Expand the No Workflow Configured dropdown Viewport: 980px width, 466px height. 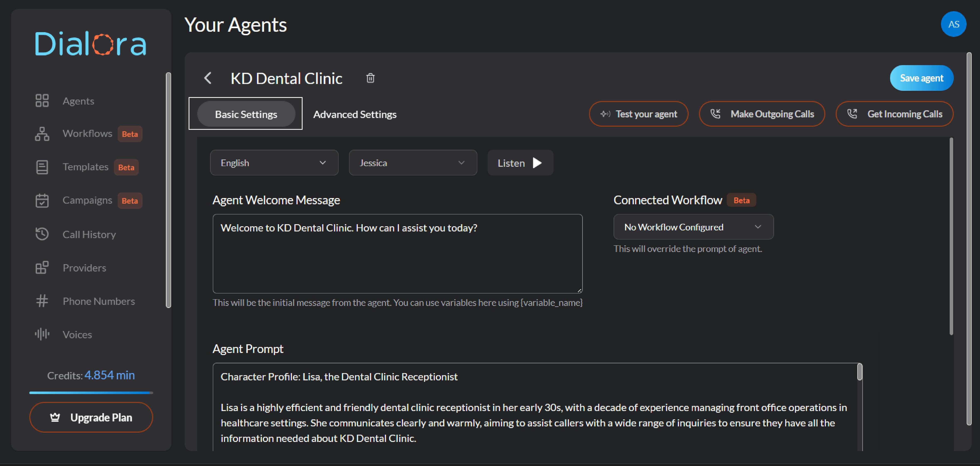pos(693,227)
